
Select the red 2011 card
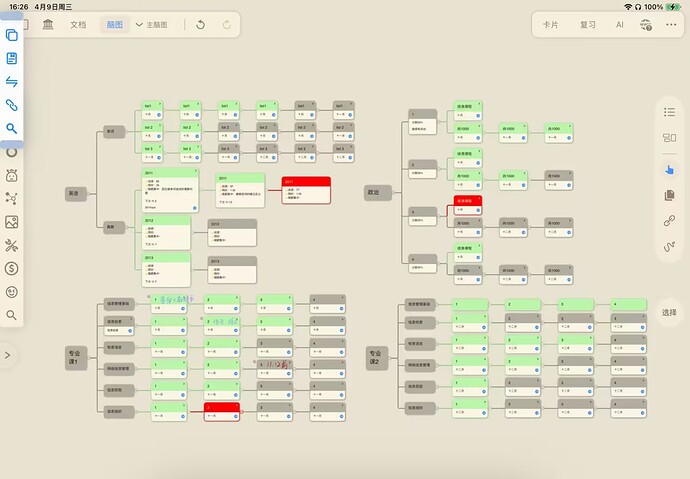(306, 190)
